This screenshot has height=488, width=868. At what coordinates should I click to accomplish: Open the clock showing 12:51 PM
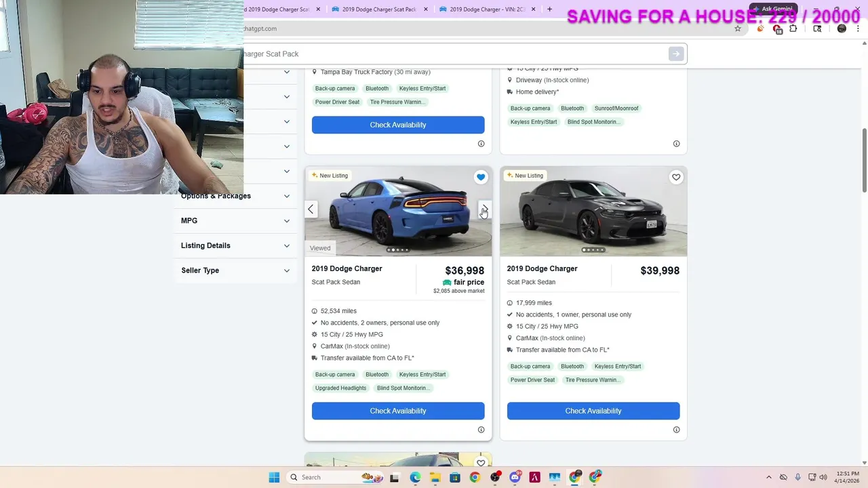848,477
